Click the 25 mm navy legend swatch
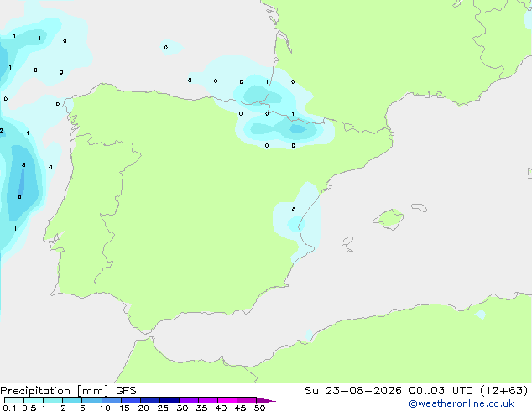The height and width of the screenshot is (411, 532). coord(170,400)
